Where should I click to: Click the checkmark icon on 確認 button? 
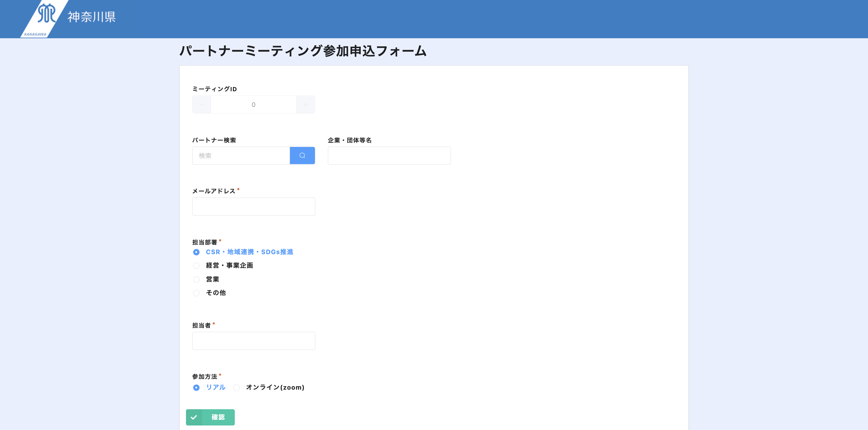click(x=194, y=417)
